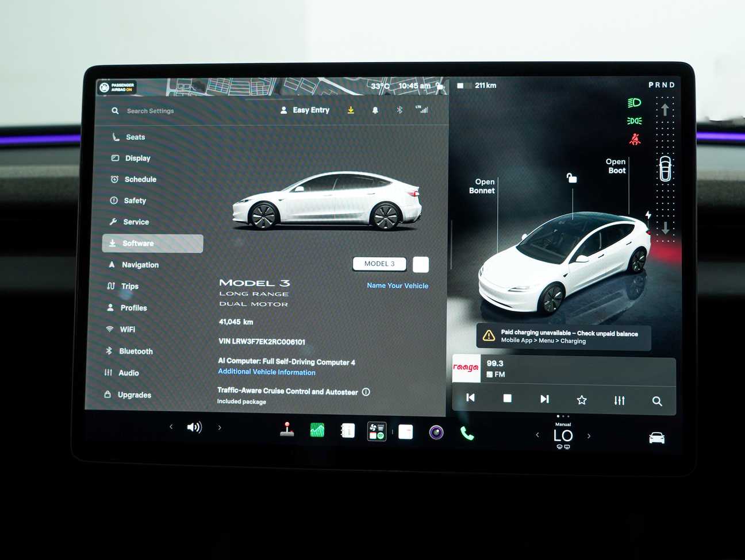Tap the unlock padlock icon above car
Viewport: 745px width, 560px height.
[x=571, y=178]
